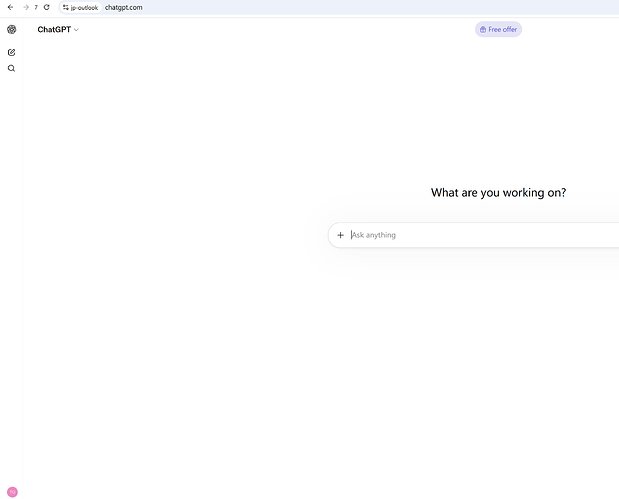The width and height of the screenshot is (619, 499).
Task: Open search chats magnifier icon
Action: (11, 68)
